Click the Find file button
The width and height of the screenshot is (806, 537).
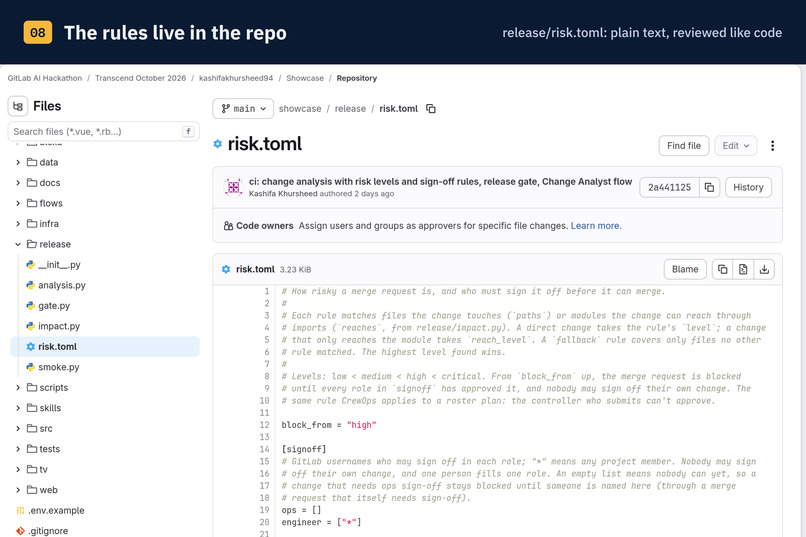point(684,146)
